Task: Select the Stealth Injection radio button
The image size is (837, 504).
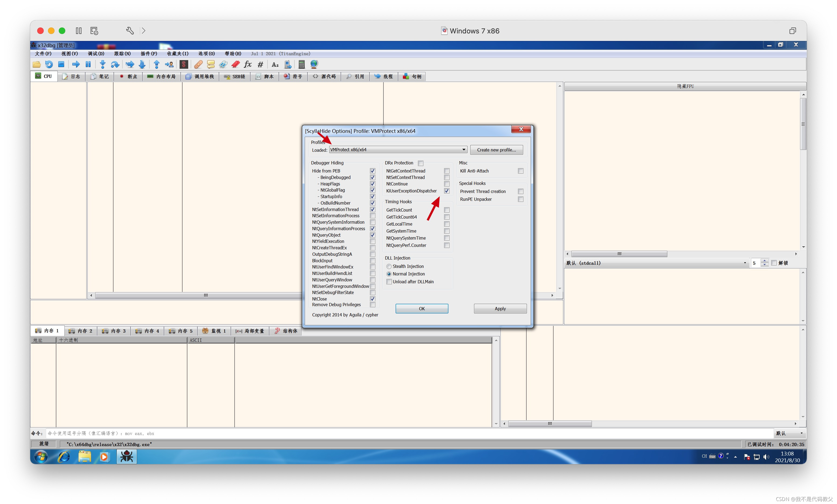Action: click(389, 266)
